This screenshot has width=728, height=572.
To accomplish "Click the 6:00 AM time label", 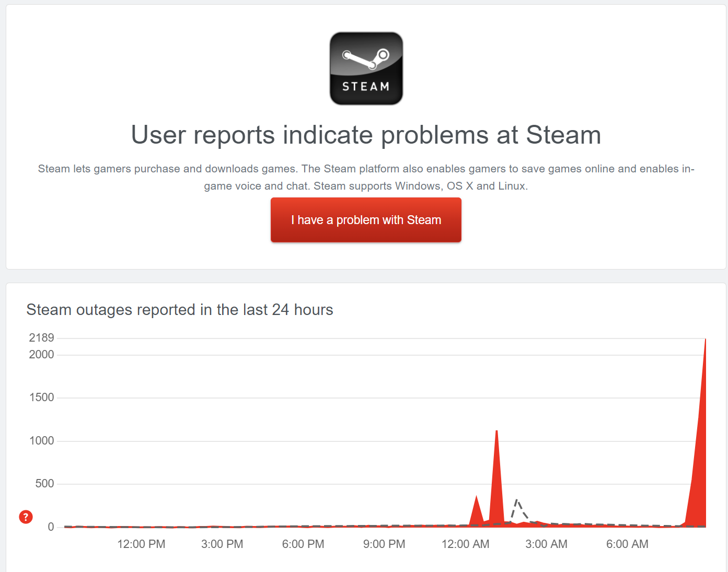I will click(x=627, y=544).
